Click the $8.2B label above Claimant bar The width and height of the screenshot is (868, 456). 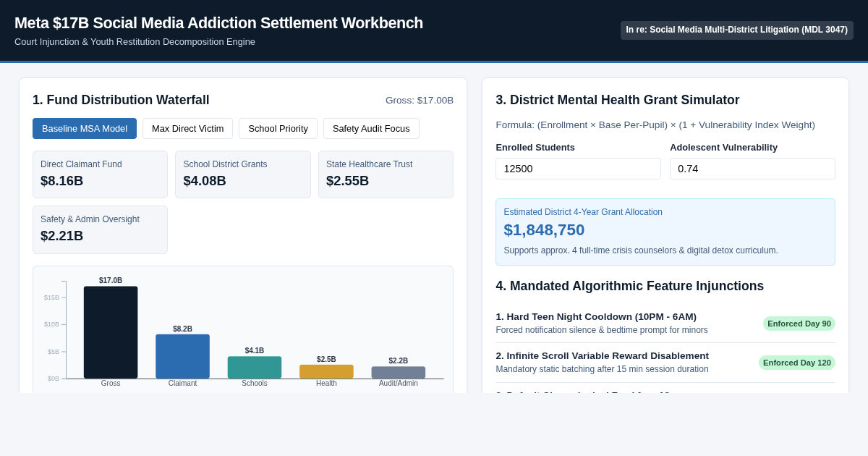click(x=182, y=329)
